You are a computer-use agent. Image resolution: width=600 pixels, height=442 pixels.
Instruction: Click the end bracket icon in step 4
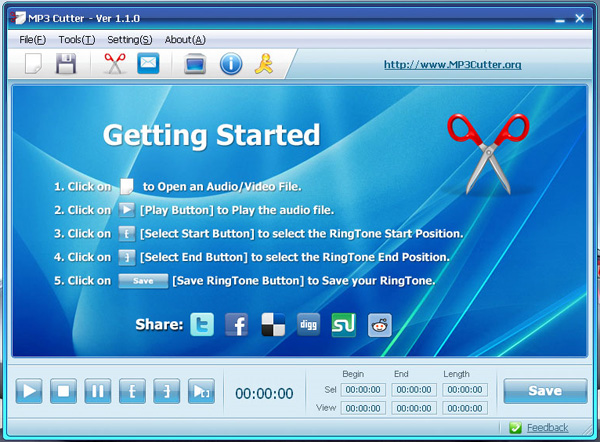127,257
